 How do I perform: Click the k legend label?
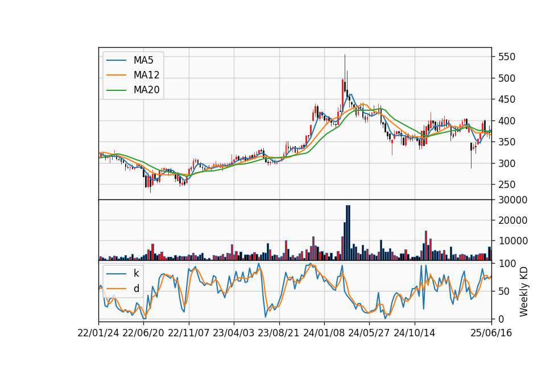point(136,273)
